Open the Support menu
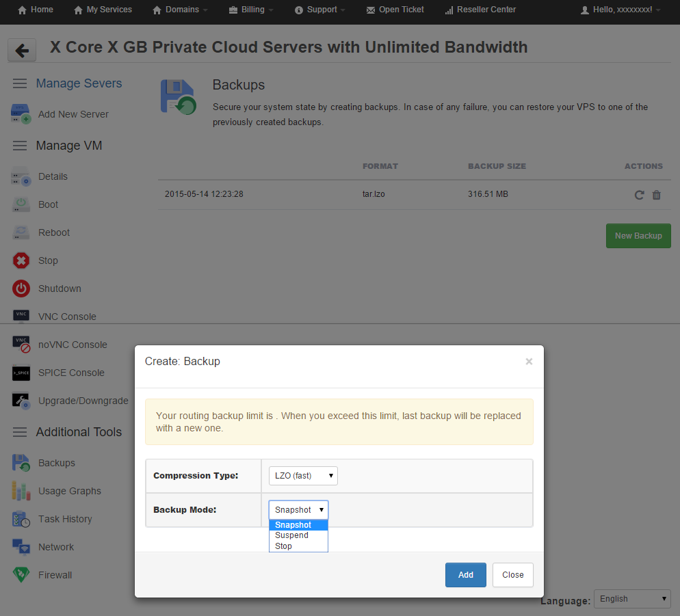680x616 pixels. point(321,10)
